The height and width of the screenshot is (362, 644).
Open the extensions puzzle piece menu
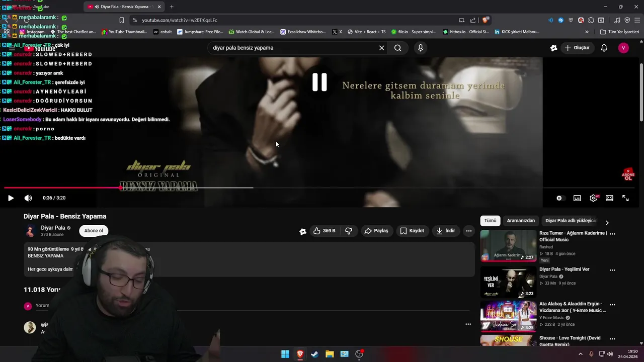[591, 20]
